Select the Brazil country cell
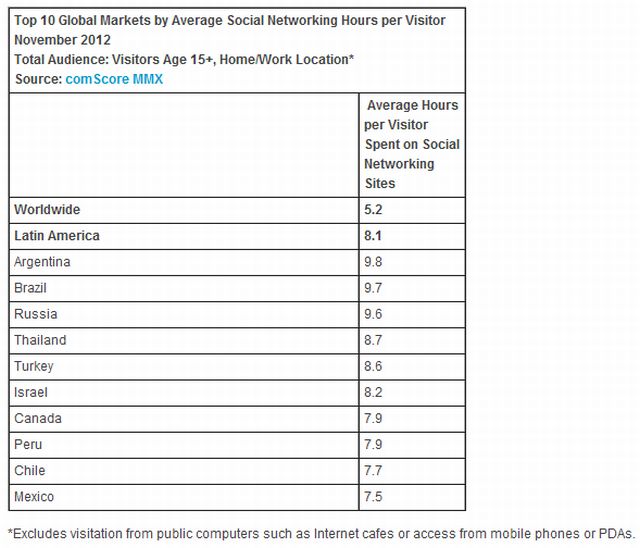The width and height of the screenshot is (640, 548). tap(31, 288)
